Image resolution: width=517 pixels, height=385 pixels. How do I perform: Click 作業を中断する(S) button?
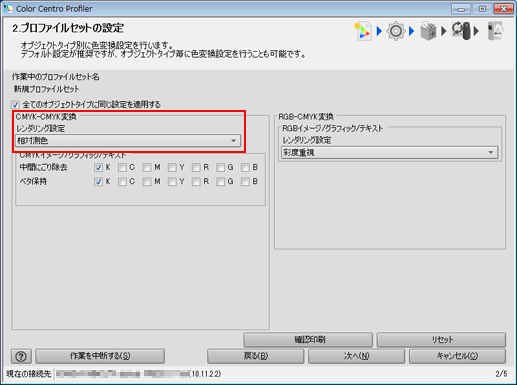100,356
